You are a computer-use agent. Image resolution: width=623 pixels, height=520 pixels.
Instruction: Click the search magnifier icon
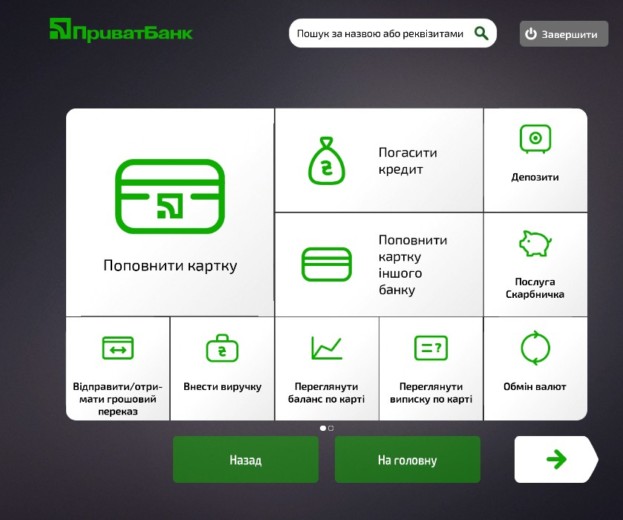pos(481,33)
